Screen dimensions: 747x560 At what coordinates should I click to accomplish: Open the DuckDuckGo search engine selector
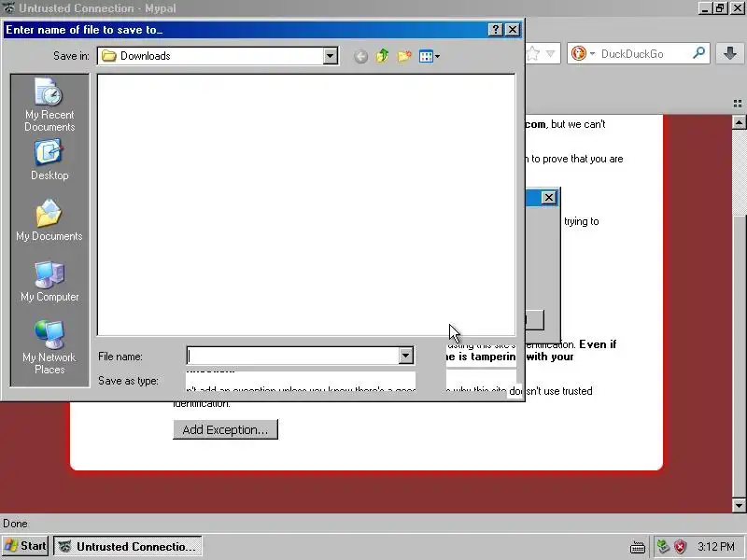(x=583, y=53)
